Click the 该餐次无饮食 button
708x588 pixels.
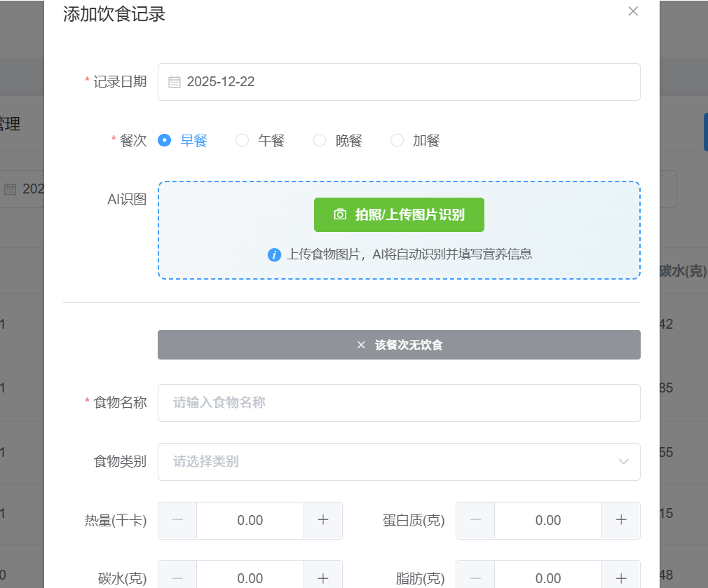[x=399, y=345]
